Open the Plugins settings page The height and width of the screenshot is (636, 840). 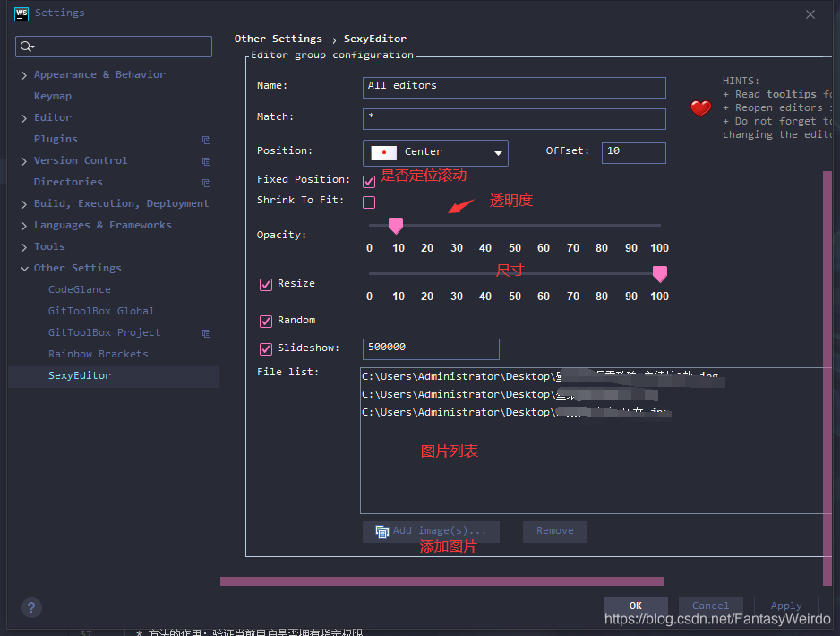click(56, 139)
